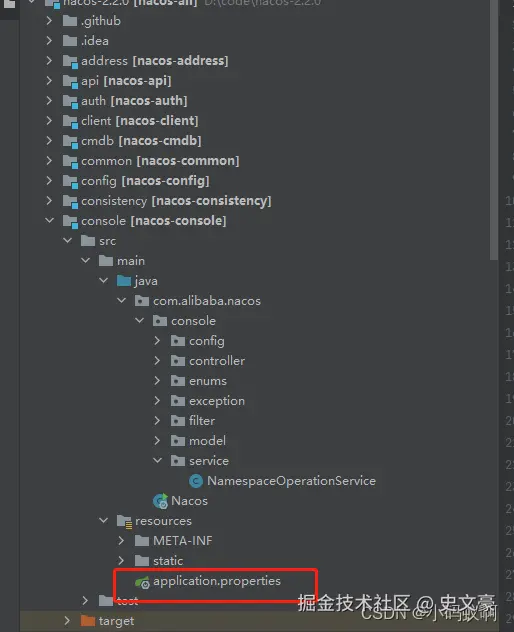
Task: Collapse the service package
Action: [158, 460]
